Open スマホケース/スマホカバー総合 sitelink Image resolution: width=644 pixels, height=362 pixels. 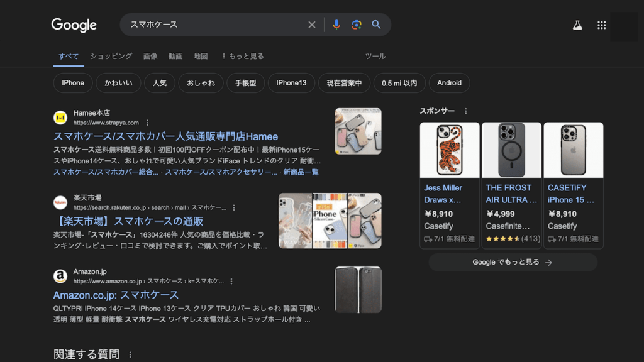tap(106, 172)
